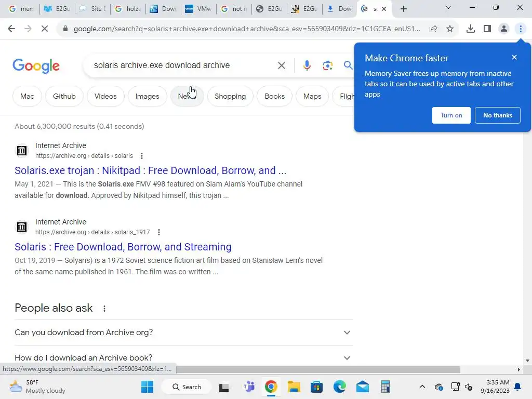Click the blue search magnifier icon
Viewport: 532px width, 399px height.
click(x=348, y=65)
